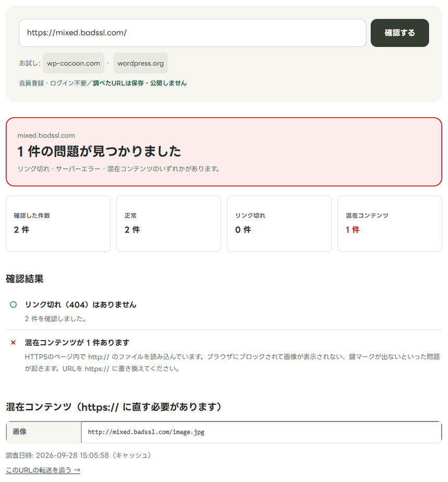448x482 pixels.
Task: Select the 正常 2 件 card
Action: pos(168,224)
